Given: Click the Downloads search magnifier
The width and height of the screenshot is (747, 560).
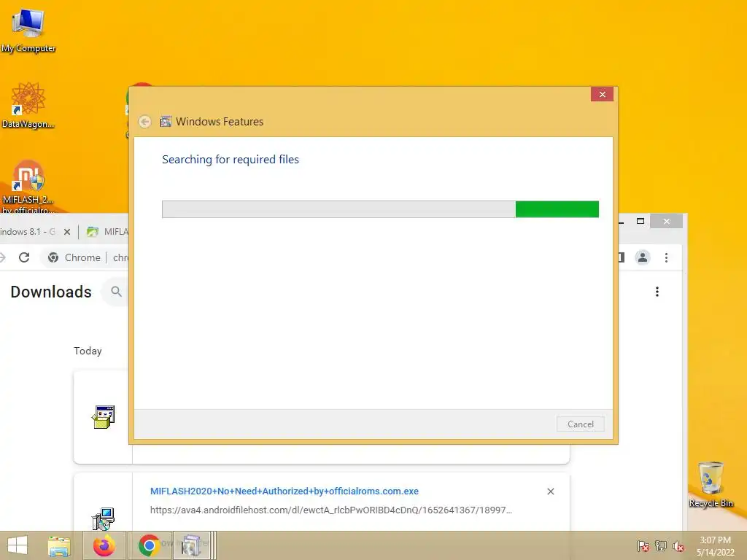Looking at the screenshot, I should 116,291.
